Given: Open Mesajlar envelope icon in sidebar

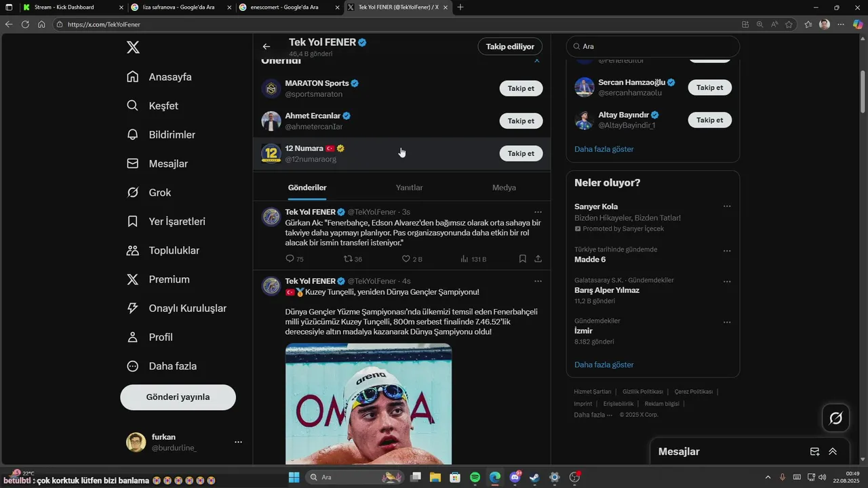Looking at the screenshot, I should [x=133, y=163].
